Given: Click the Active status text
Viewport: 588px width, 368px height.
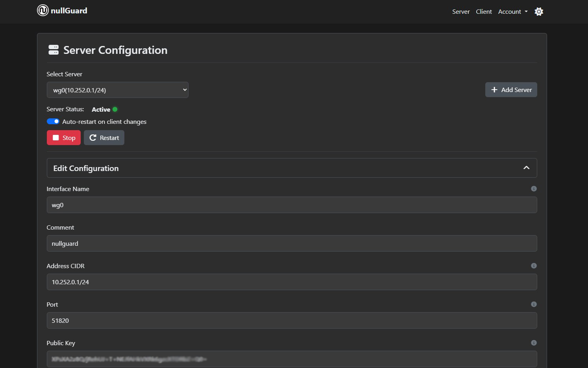Looking at the screenshot, I should (101, 109).
